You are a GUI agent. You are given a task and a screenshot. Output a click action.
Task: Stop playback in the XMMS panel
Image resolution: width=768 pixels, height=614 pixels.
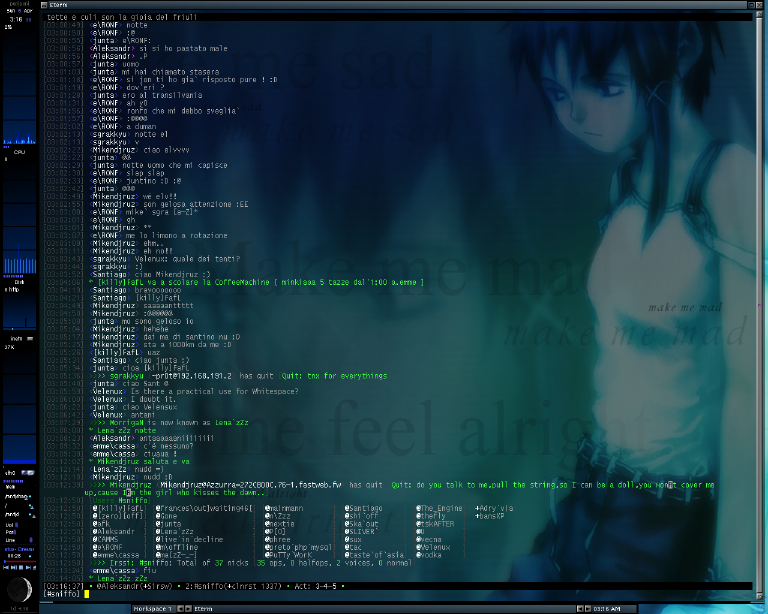21,567
